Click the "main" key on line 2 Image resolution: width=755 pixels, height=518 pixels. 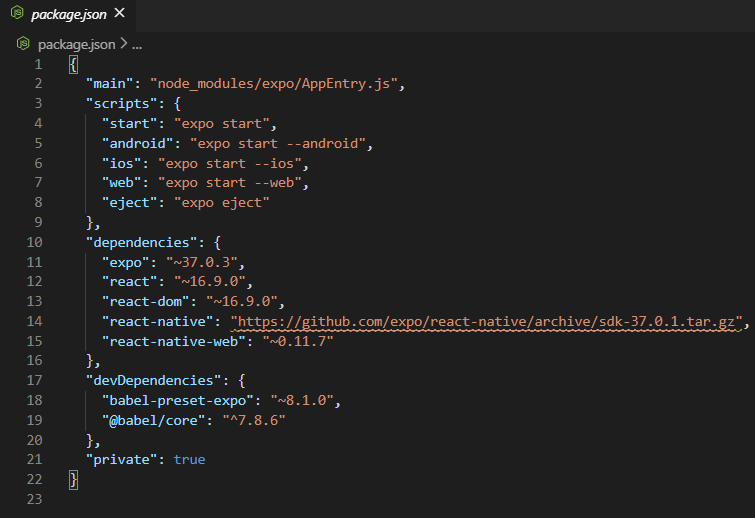(109, 84)
